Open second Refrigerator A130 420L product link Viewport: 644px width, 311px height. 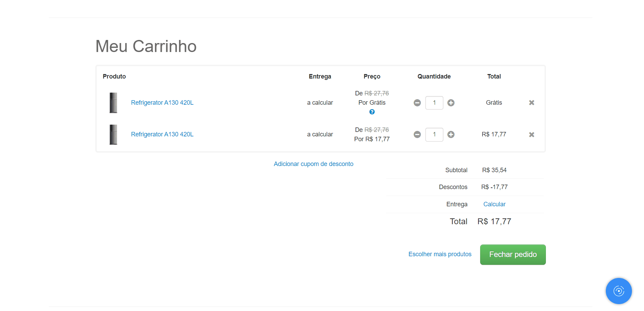click(x=162, y=134)
